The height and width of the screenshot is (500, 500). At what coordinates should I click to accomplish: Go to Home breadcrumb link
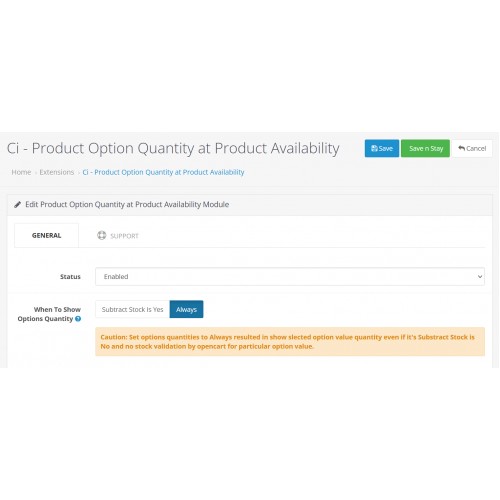[21, 172]
